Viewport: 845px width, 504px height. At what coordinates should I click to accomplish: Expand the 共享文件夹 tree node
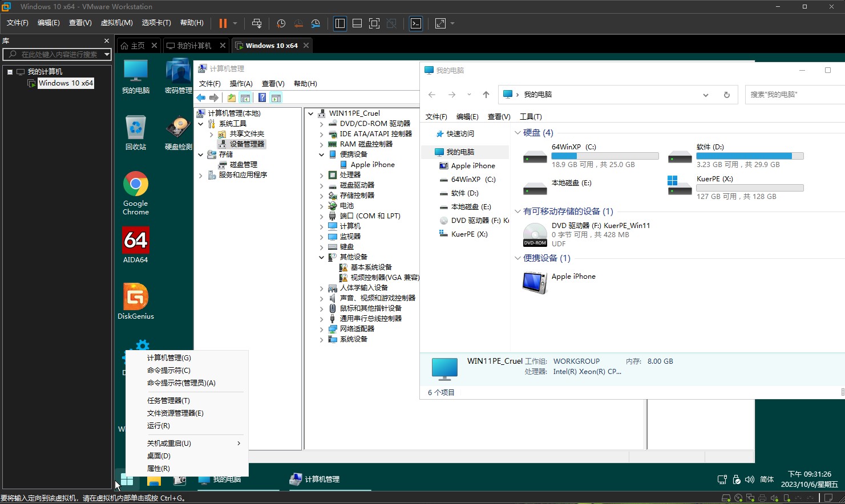(212, 134)
